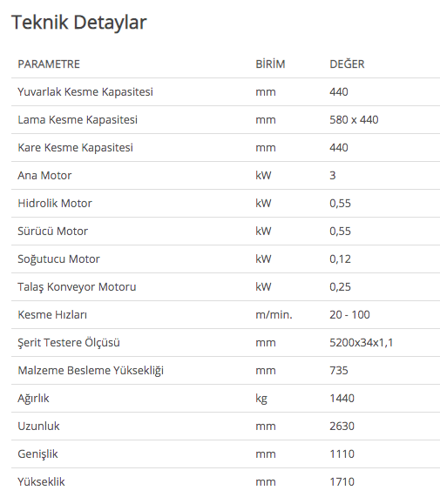
Task: Select the BİRİM column header
Action: (270, 64)
